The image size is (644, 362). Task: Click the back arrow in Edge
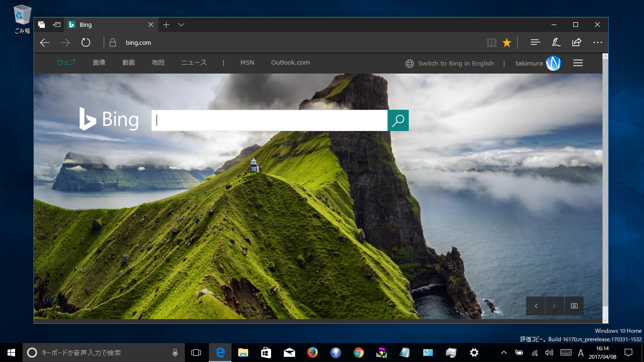point(45,43)
